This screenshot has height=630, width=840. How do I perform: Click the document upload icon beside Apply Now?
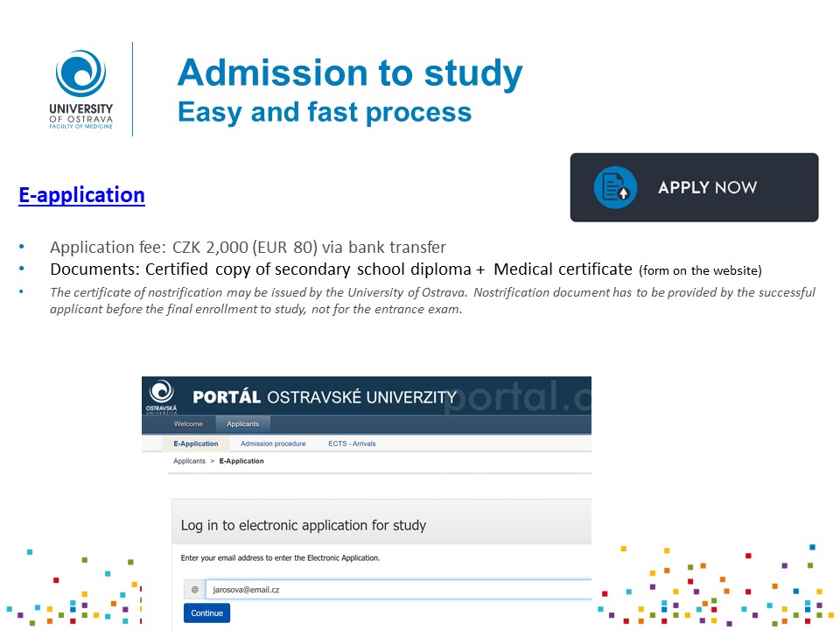point(615,187)
